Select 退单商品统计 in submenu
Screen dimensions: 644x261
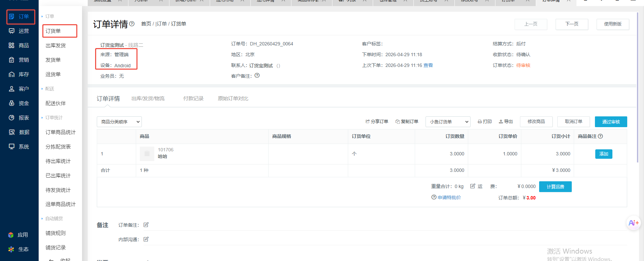point(61,204)
